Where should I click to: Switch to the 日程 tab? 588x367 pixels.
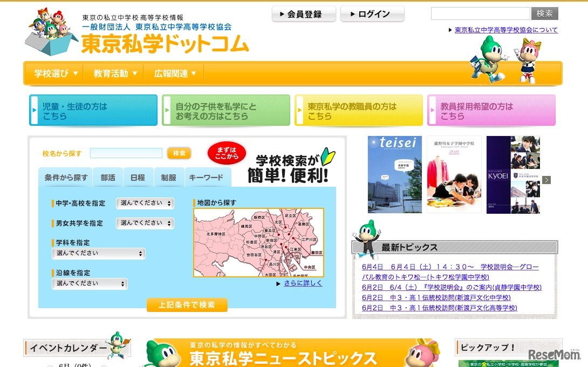tap(138, 178)
